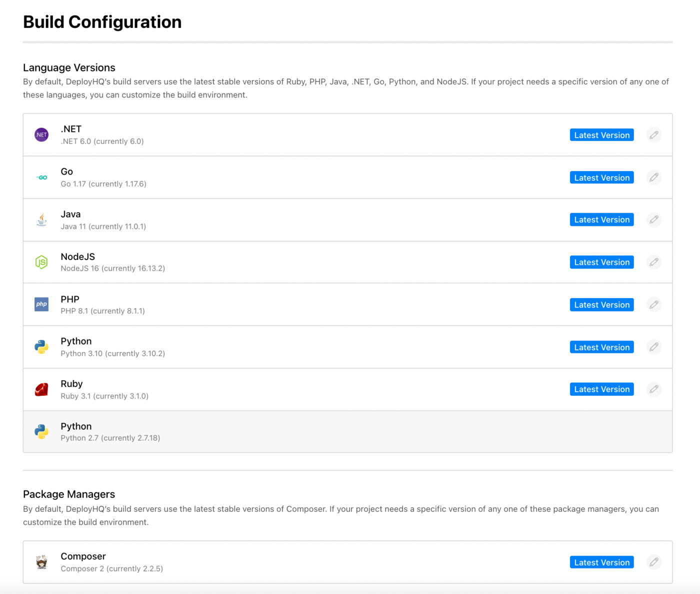Click the Composer conductor logo icon
The image size is (700, 594).
pyautogui.click(x=41, y=562)
